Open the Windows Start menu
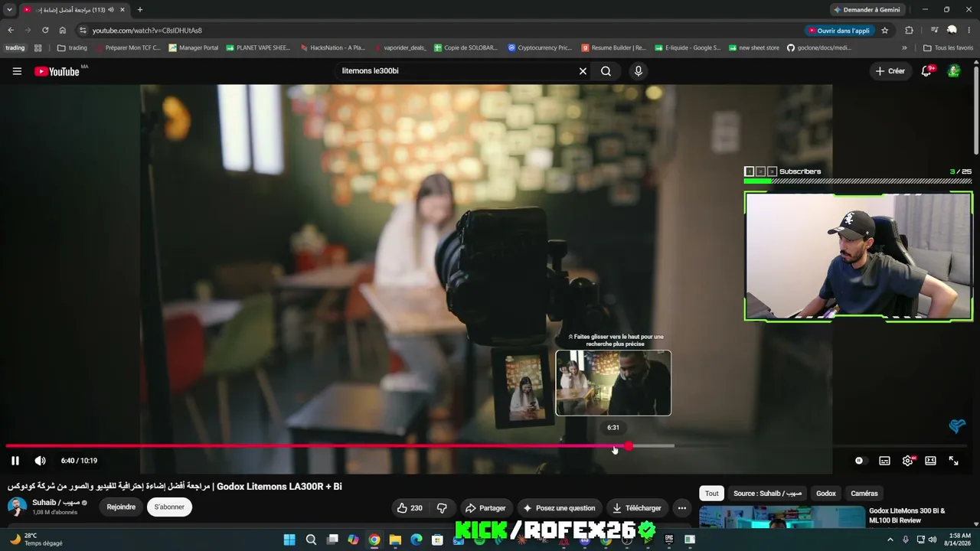 pyautogui.click(x=289, y=540)
